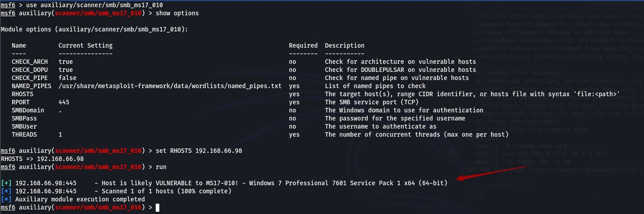Viewport: 644px width, 214px height.
Task: Click the 'set RHOSTS 192.168.66.98' command
Action: coord(199,151)
